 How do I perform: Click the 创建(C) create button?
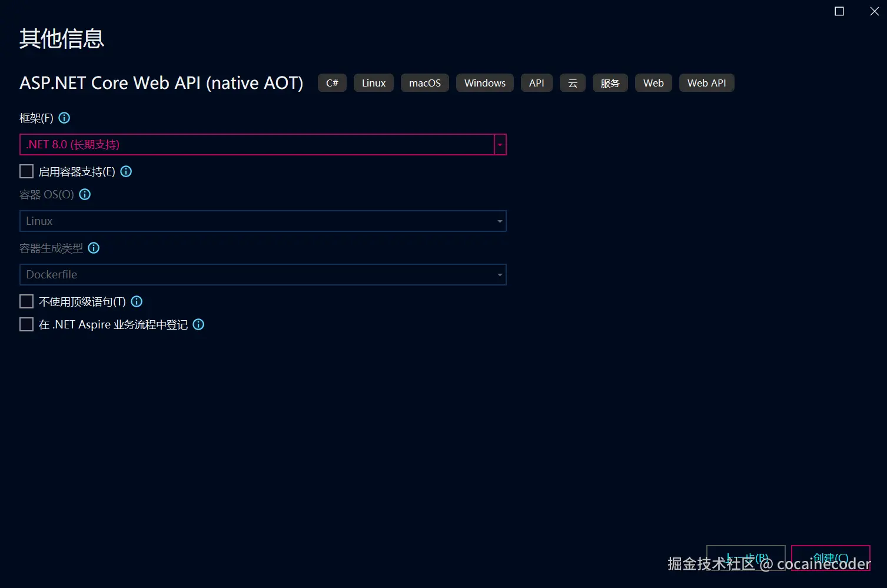[830, 558]
